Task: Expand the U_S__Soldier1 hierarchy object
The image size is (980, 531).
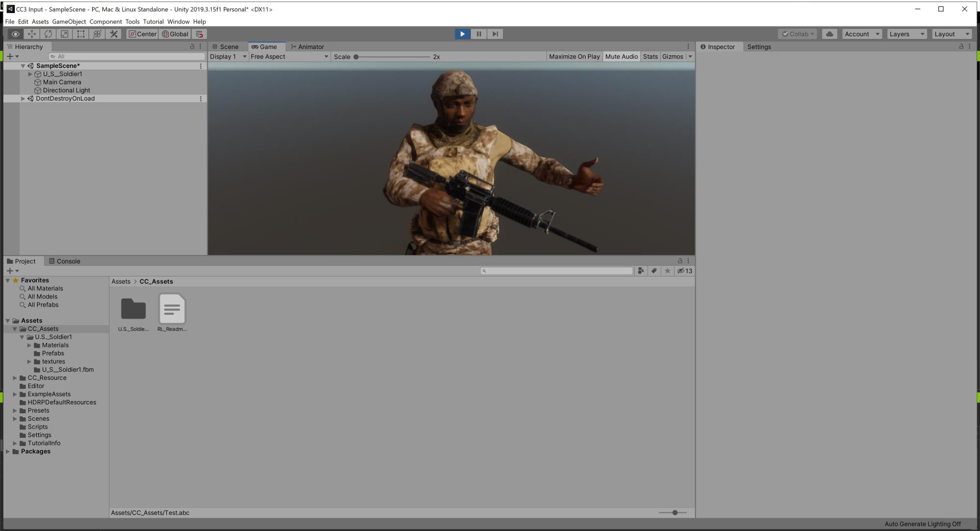Action: click(30, 74)
